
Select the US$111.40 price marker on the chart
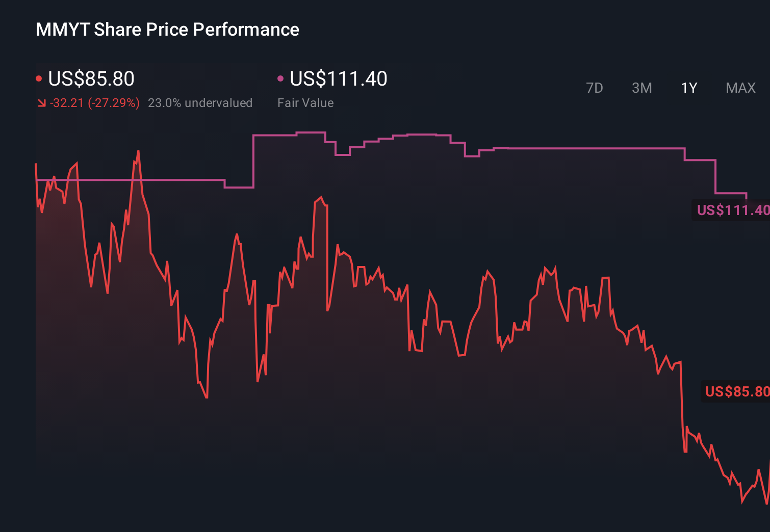(x=733, y=209)
